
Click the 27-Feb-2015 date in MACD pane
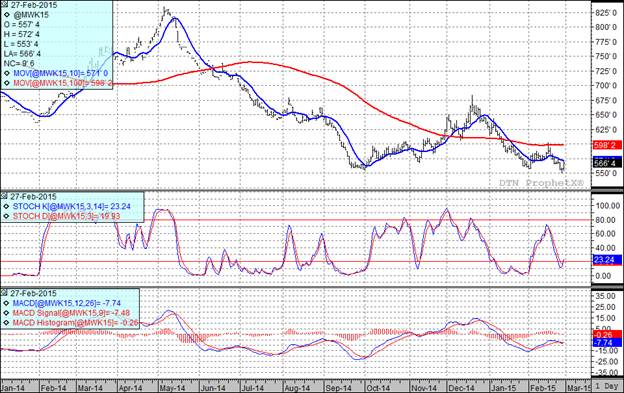pyautogui.click(x=33, y=293)
